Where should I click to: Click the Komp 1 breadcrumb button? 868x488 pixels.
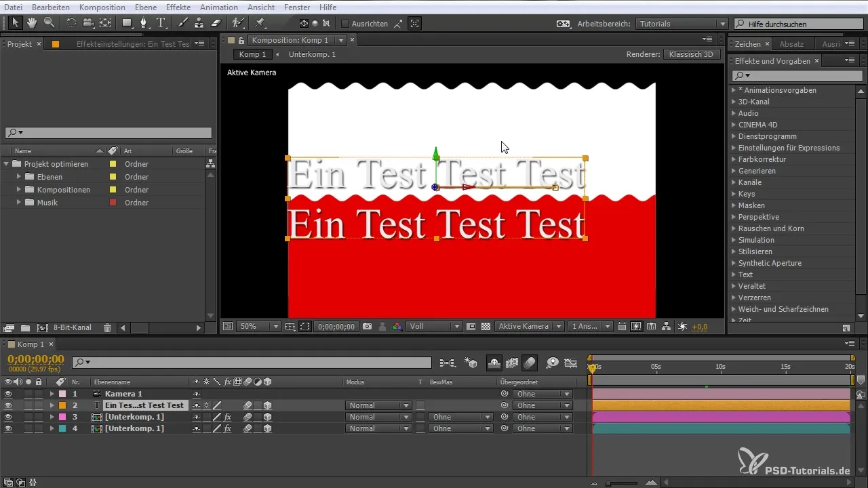click(x=253, y=54)
